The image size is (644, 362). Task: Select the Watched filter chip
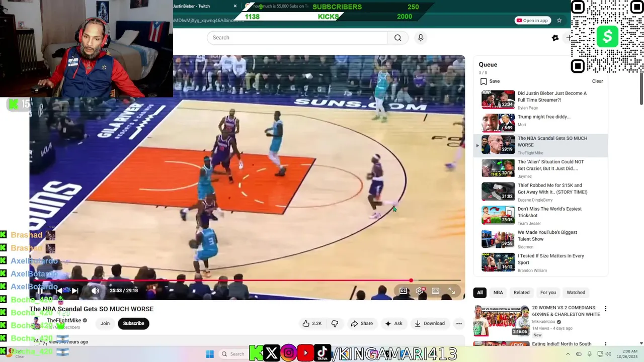pos(576,293)
